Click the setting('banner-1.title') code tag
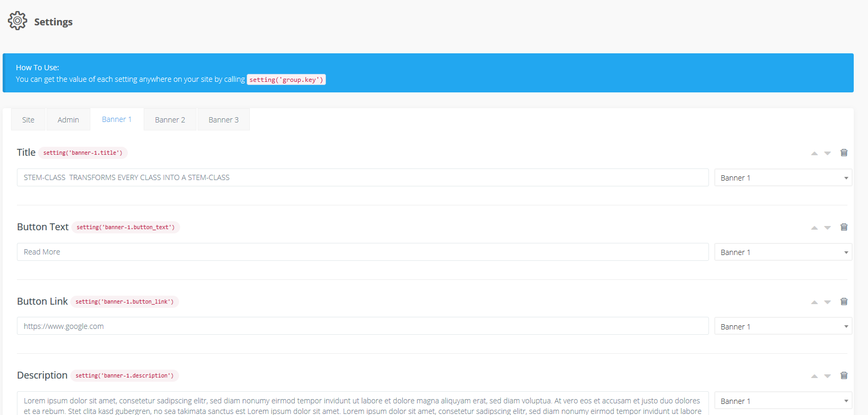Image resolution: width=868 pixels, height=415 pixels. click(x=83, y=153)
